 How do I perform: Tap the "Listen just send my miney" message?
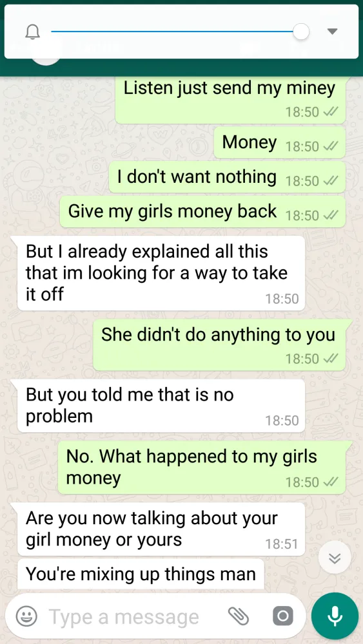[230, 100]
